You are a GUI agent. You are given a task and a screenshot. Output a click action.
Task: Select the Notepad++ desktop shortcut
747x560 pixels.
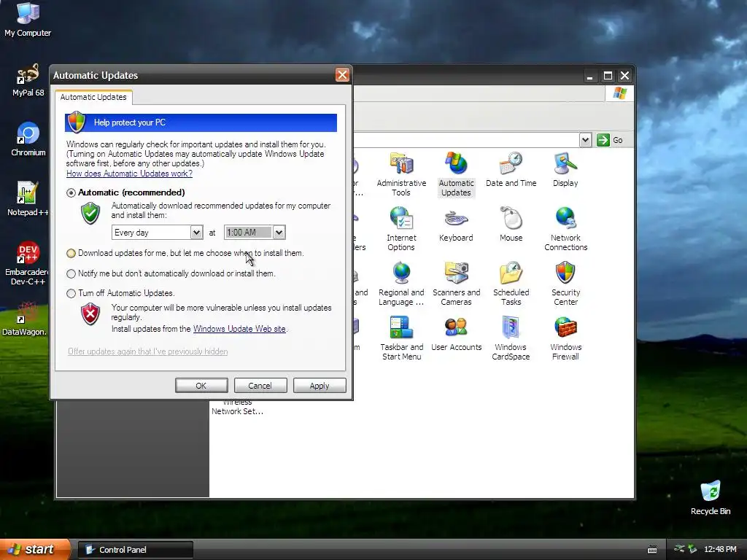click(x=28, y=199)
